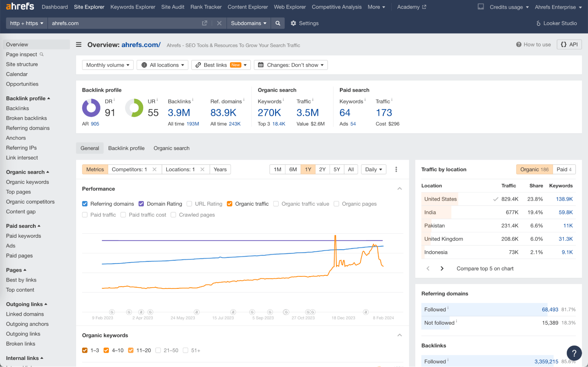
Task: Switch to the Backlink profile tab
Action: (x=126, y=148)
